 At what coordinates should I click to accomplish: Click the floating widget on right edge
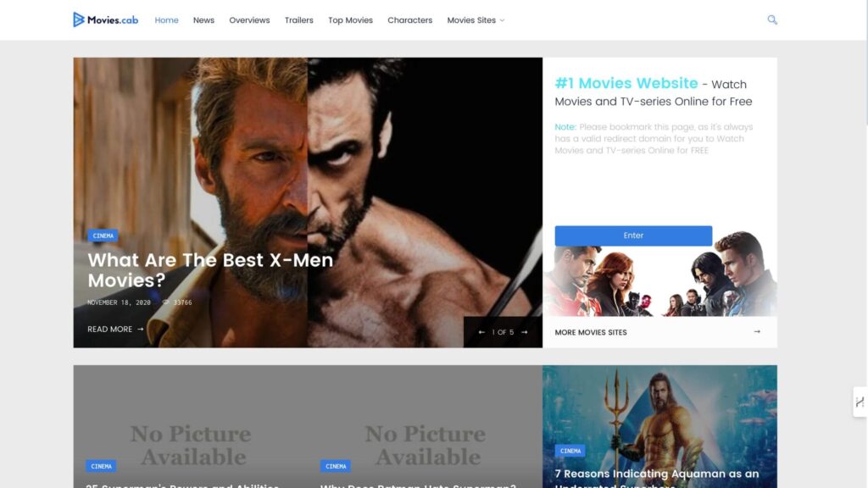[x=860, y=402]
